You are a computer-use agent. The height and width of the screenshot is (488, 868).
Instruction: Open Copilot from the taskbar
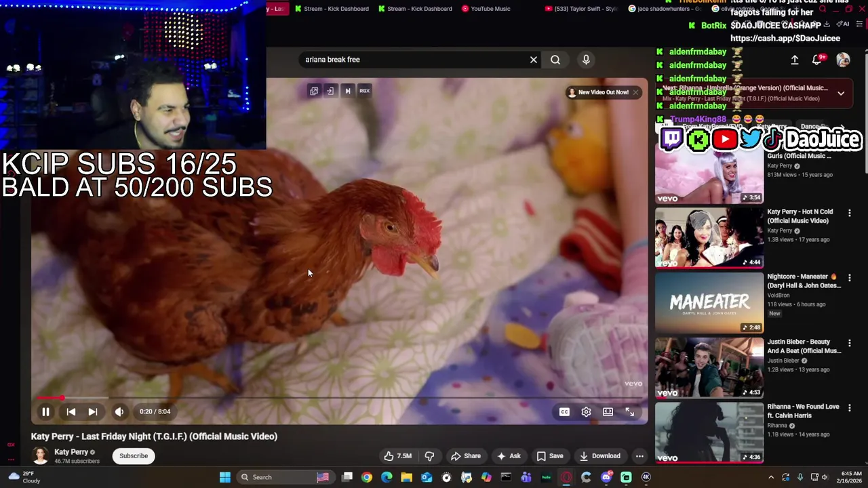pos(486,477)
